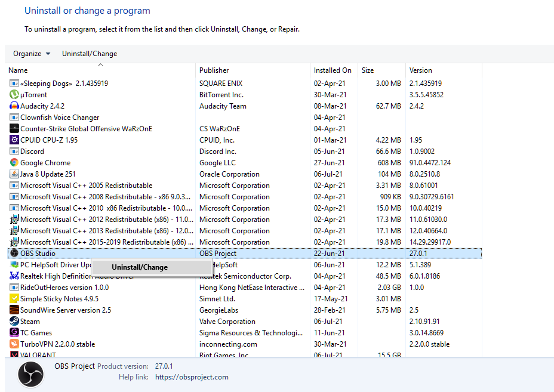Click the Visual C++ 2013 installer icon
Screen dimensions: 554x392
tap(14, 231)
